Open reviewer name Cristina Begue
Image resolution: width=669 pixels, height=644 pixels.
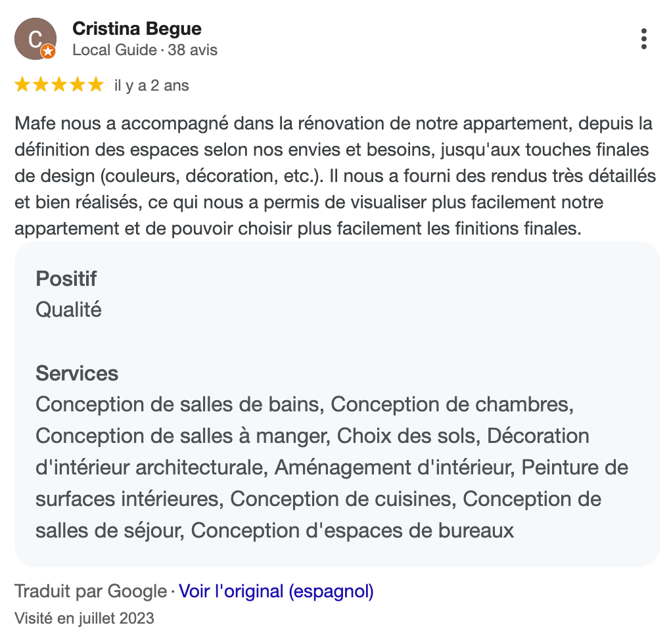137,29
